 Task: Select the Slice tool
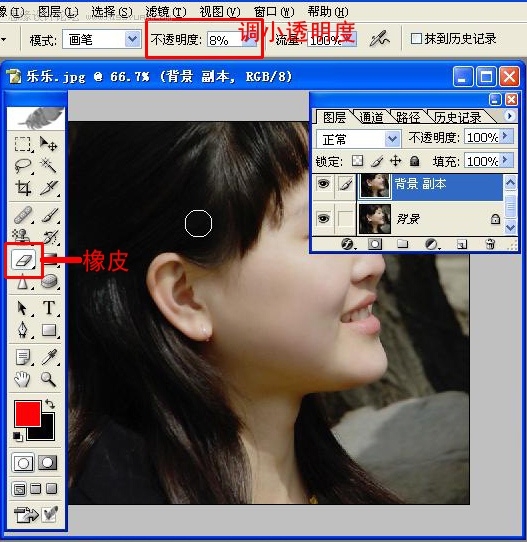tap(48, 188)
